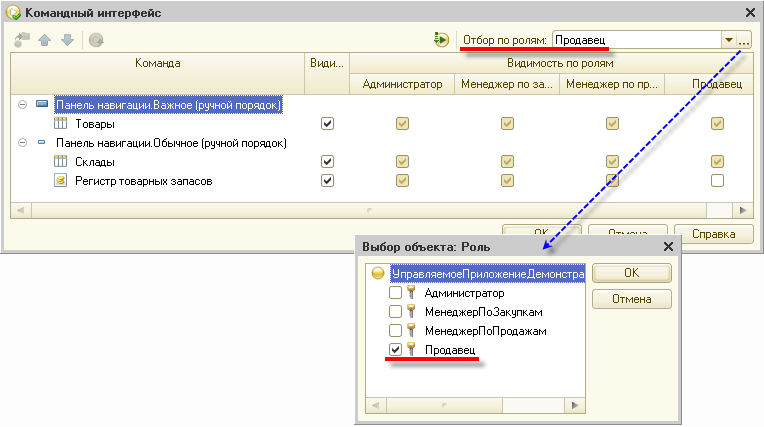Viewport: 764px width, 427px height.
Task: Open the role filter dropdown arrow
Action: point(728,40)
